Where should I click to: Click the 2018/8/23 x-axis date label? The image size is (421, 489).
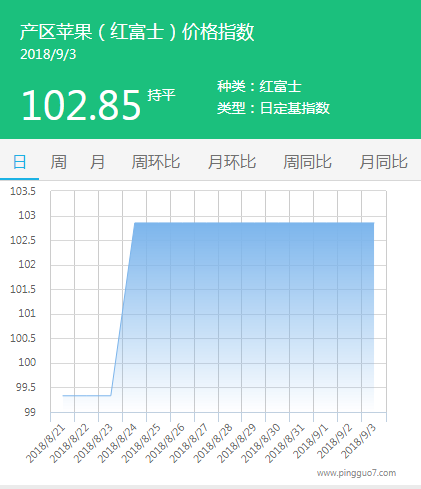point(94,443)
